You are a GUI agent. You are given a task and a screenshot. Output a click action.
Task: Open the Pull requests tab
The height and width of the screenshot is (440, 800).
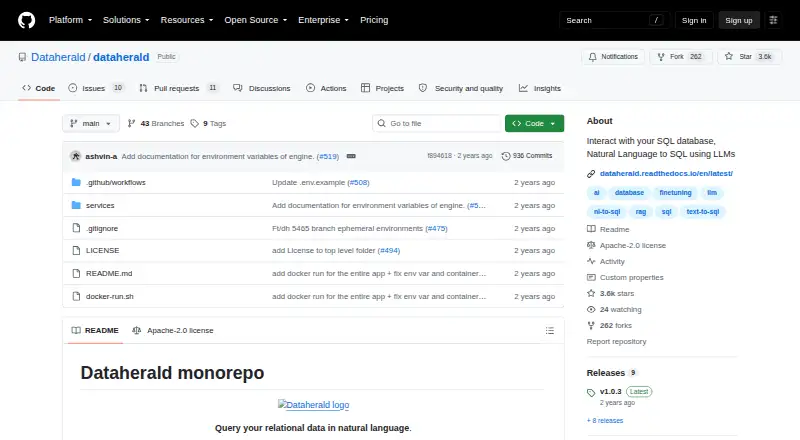click(x=178, y=88)
